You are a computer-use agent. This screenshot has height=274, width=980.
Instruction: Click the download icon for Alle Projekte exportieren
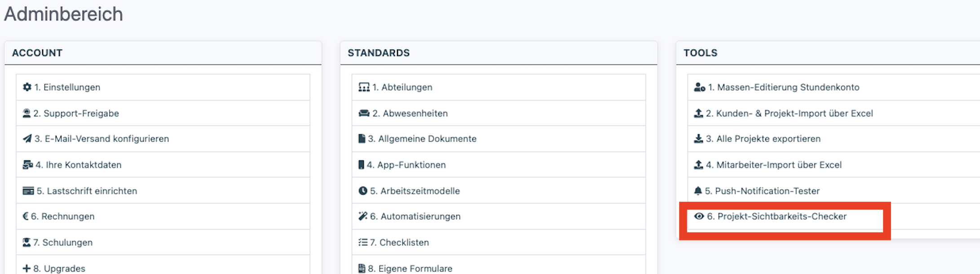(x=698, y=139)
